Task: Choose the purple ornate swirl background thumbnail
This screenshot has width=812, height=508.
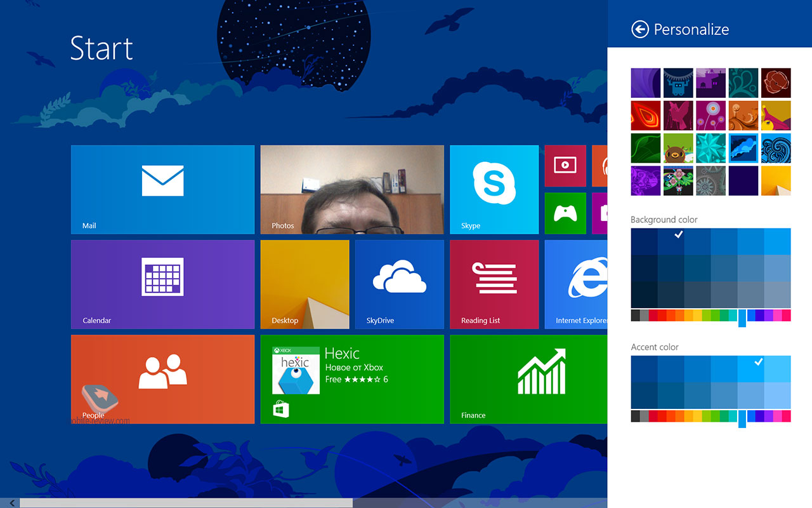Action: pyautogui.click(x=646, y=180)
